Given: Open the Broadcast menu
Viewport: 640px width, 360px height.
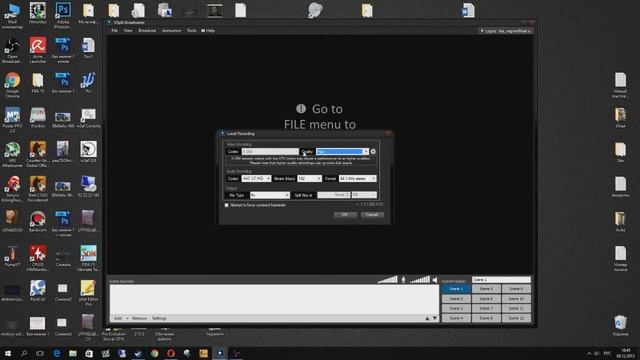Looking at the screenshot, I should 147,31.
